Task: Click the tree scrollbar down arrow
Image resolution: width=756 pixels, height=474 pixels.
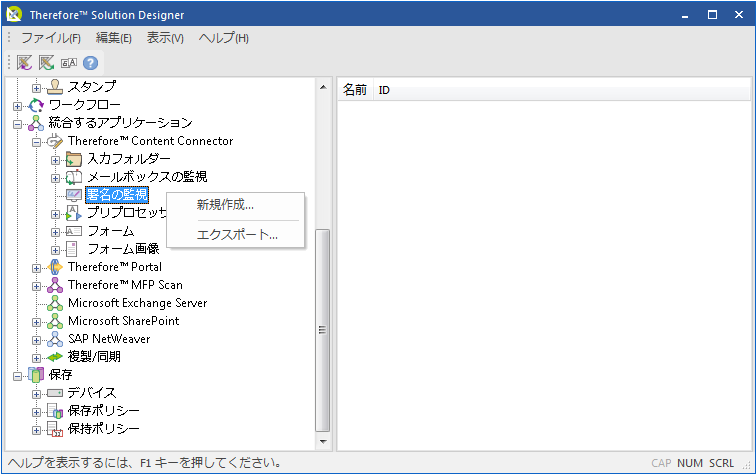Action: (323, 441)
